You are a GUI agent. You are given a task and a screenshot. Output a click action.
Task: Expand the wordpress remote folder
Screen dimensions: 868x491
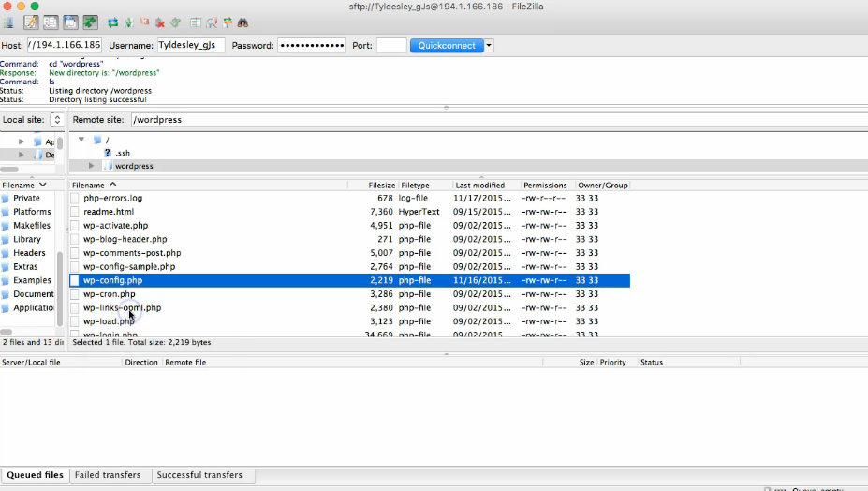pos(92,166)
